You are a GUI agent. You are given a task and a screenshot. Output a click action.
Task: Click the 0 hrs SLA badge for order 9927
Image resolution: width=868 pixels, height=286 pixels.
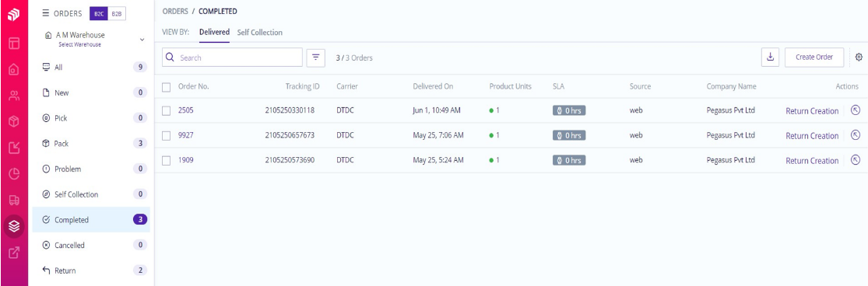[569, 135]
